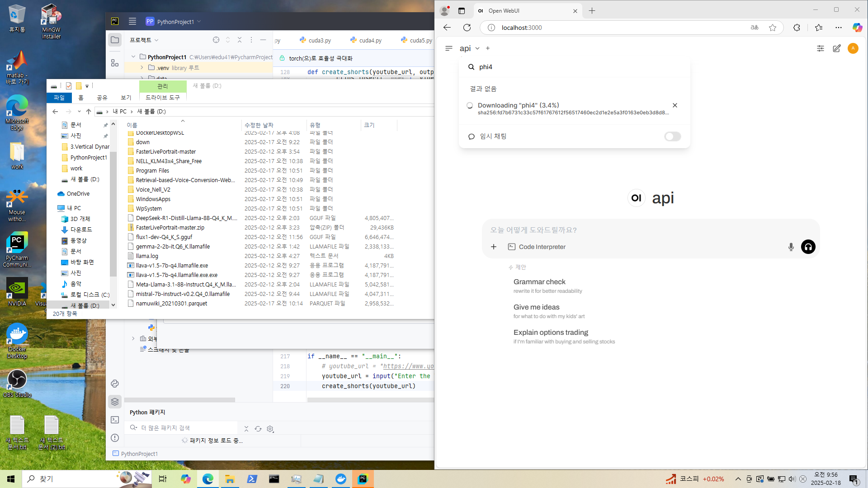Toggle Open WebUI sidebar menu icon
Screen dimensions: 868x488
click(x=448, y=48)
